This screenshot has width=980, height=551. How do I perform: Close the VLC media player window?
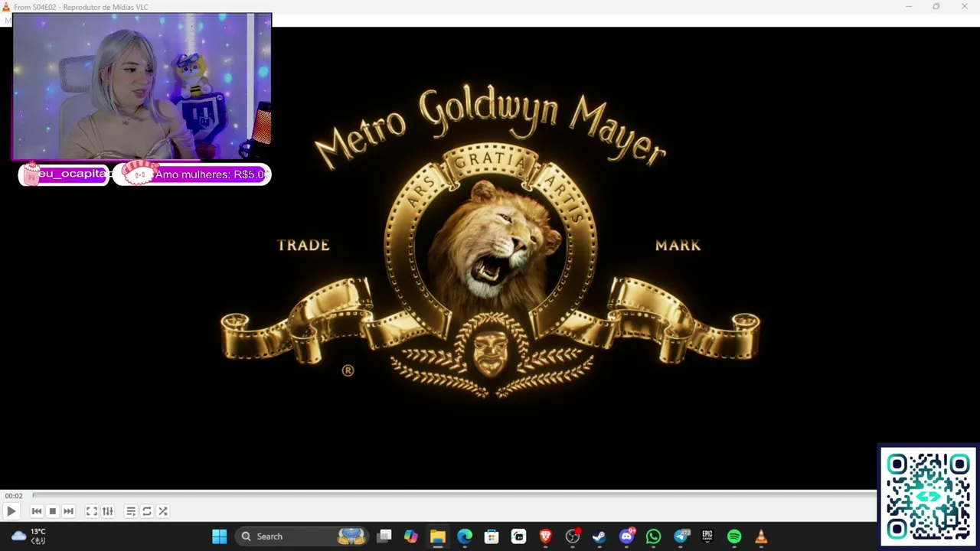965,7
